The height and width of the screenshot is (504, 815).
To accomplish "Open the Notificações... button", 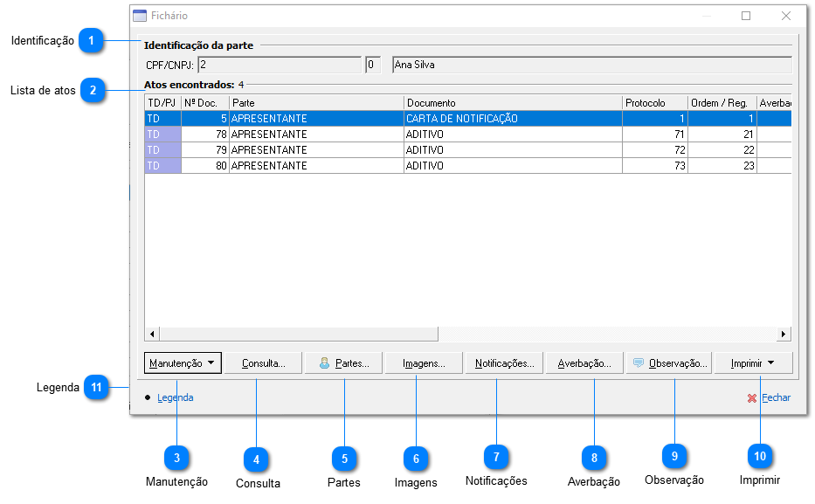I will click(504, 363).
